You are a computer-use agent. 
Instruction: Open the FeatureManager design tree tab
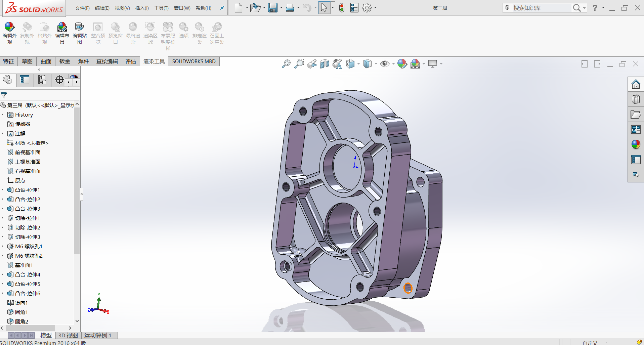(x=7, y=80)
